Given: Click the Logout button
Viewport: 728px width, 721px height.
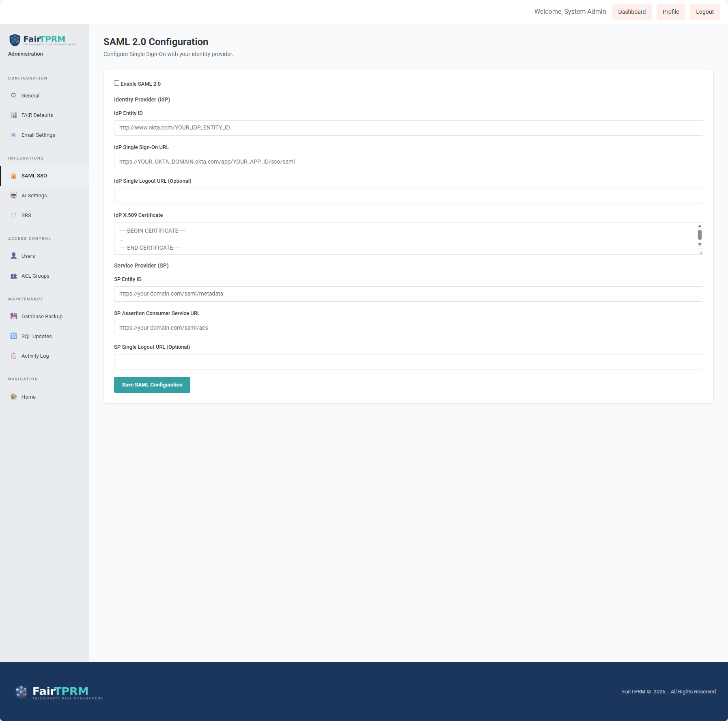Looking at the screenshot, I should coord(704,12).
